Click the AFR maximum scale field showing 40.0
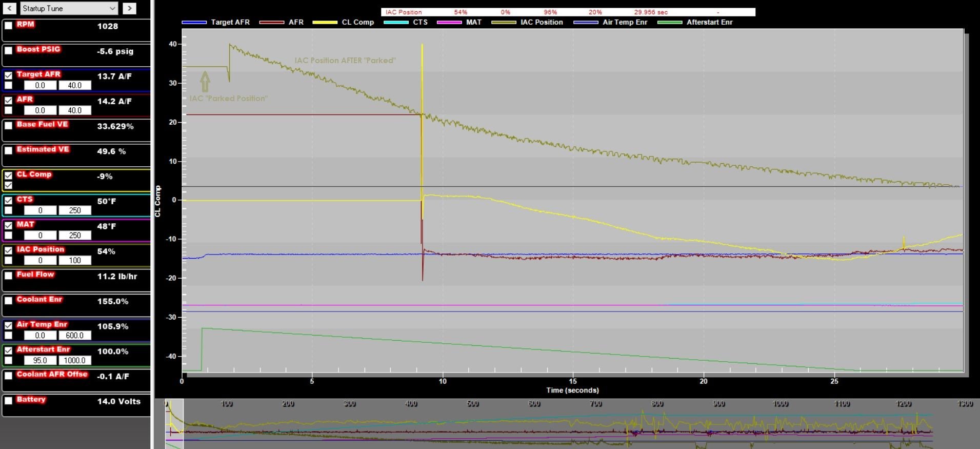The image size is (980, 449). tap(74, 110)
